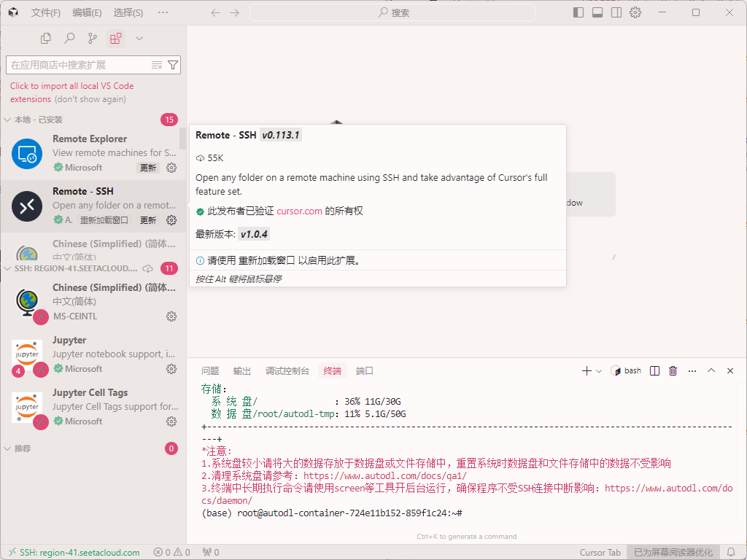This screenshot has height=560, width=747.
Task: Split the terminal pane
Action: tap(655, 371)
